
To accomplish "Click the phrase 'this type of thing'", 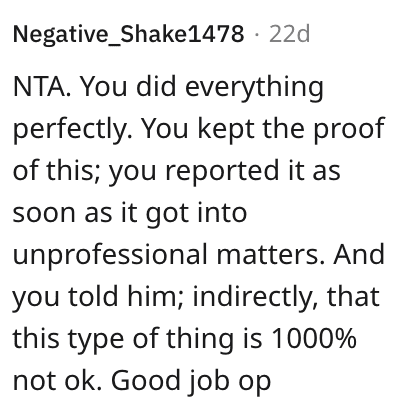I will 123,339.
